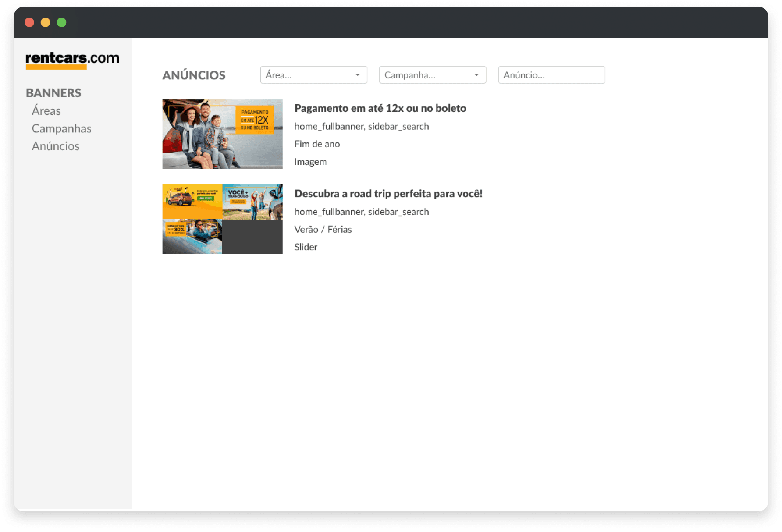Image resolution: width=782 pixels, height=532 pixels.
Task: Open the Áreas menu item
Action: coord(46,111)
